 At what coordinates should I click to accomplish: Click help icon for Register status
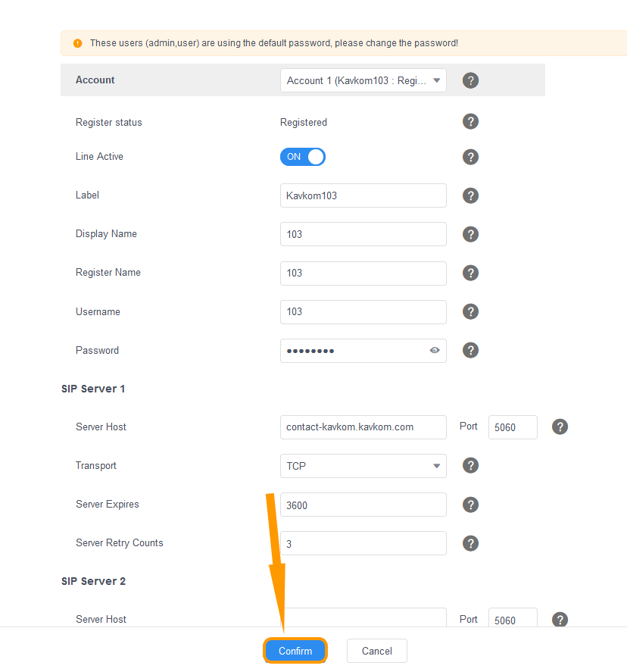pos(470,122)
